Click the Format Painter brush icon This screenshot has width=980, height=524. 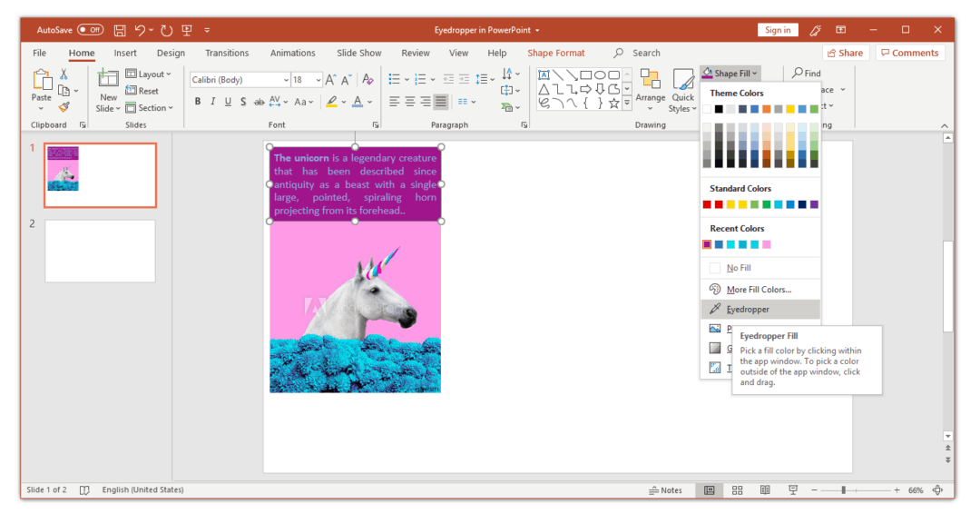(x=64, y=107)
